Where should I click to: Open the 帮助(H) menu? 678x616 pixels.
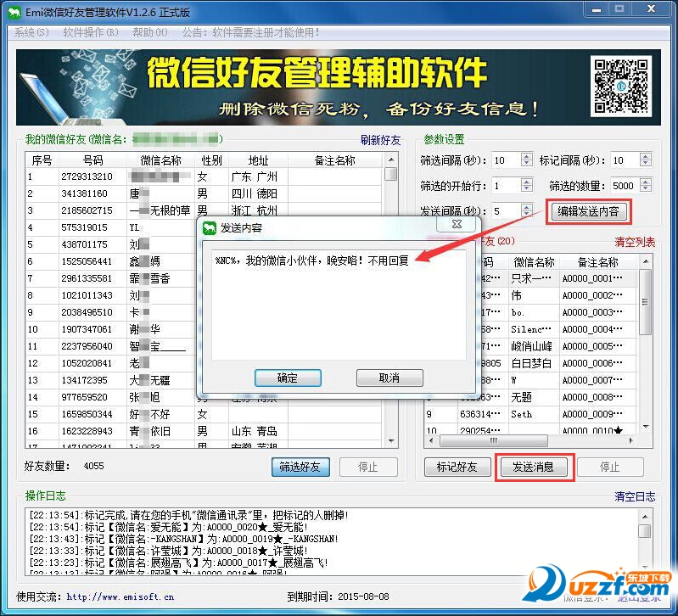pos(149,32)
